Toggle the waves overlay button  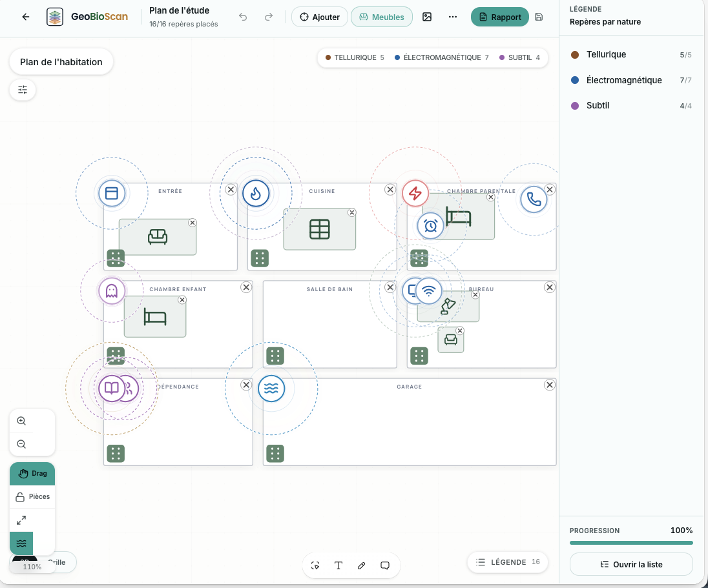(21, 543)
